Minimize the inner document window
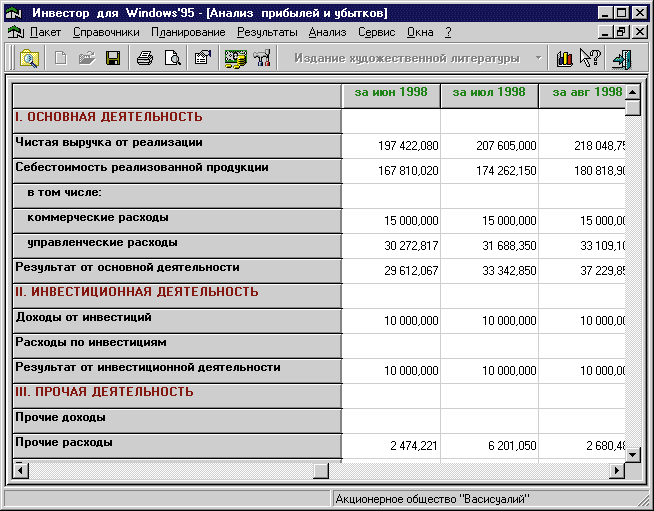The image size is (654, 511). point(606,32)
